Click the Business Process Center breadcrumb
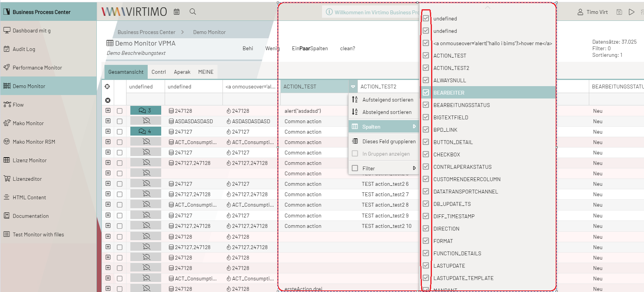This screenshot has height=292, width=644. click(x=146, y=32)
